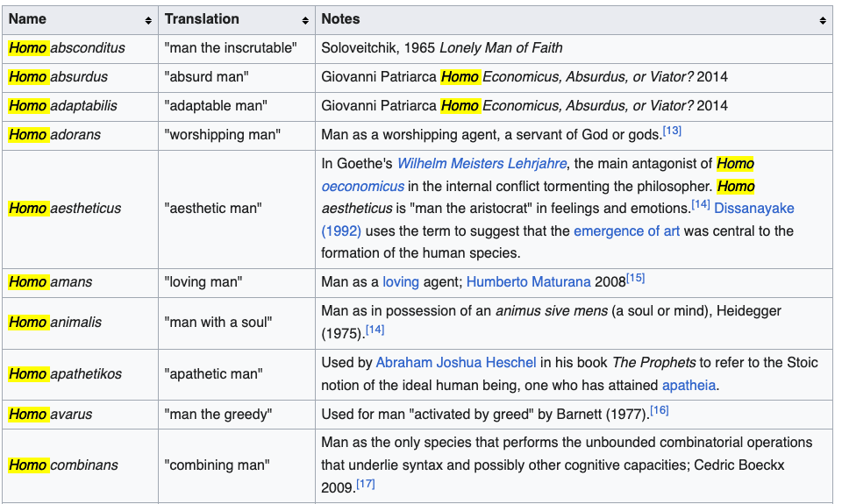Viewport: 842px width, 504px height.
Task: Click the "loving man" translation
Action: (x=203, y=282)
